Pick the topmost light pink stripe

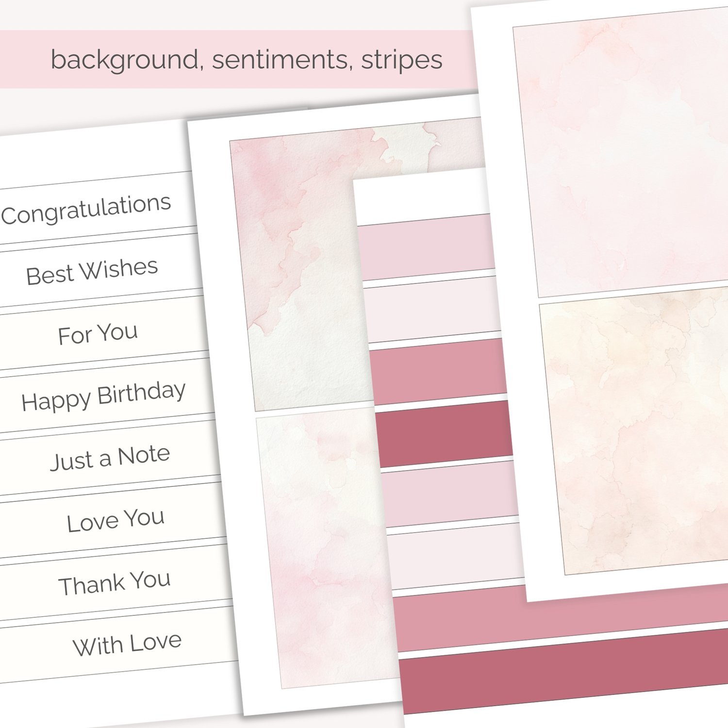pos(426,247)
